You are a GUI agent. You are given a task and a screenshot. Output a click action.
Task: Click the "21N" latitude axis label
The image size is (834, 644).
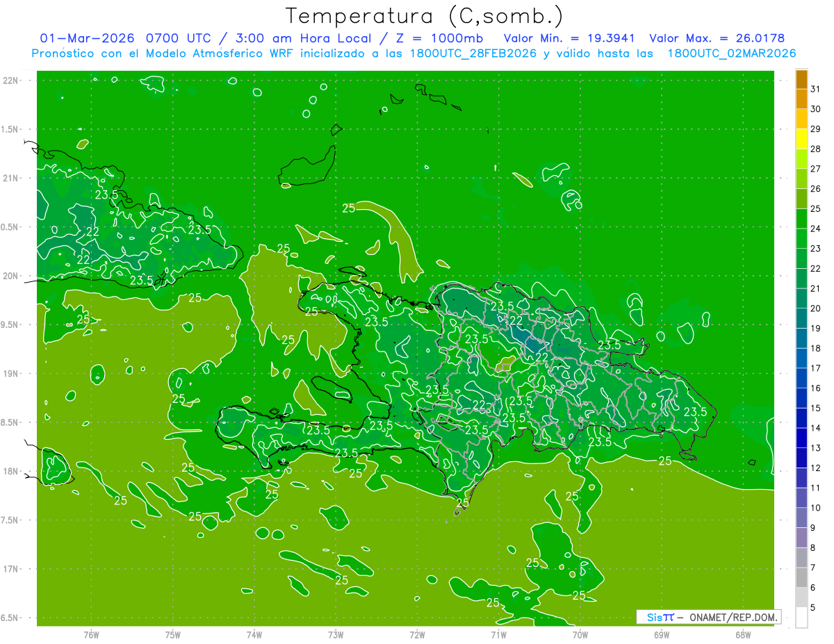click(x=12, y=179)
